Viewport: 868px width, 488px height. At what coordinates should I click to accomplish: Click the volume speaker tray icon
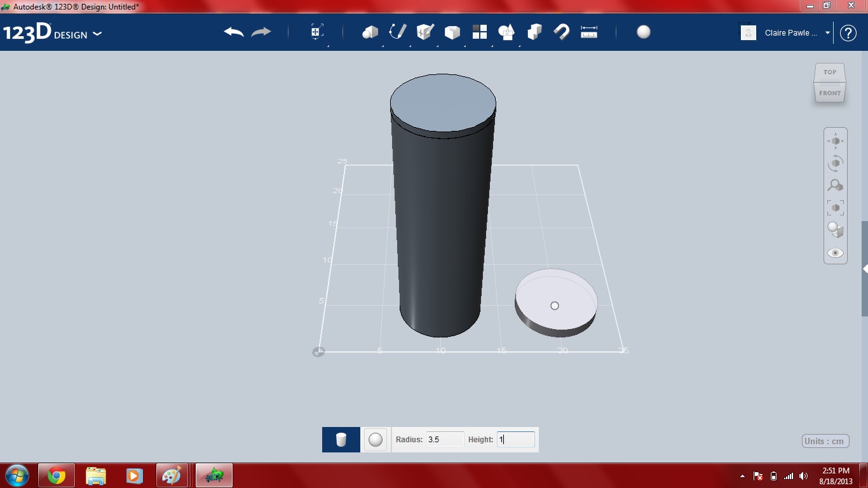[804, 476]
